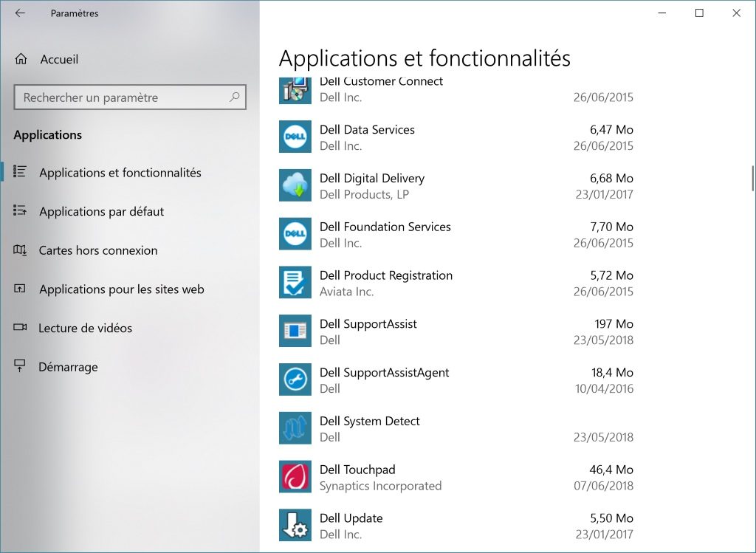756x553 pixels.
Task: Click the Dell Update app icon
Action: pyautogui.click(x=295, y=525)
